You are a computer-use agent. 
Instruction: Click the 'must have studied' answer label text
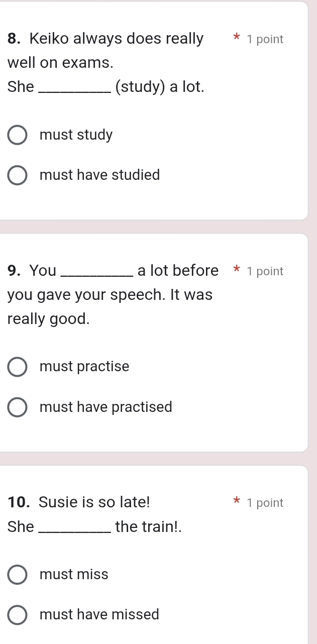click(x=99, y=175)
